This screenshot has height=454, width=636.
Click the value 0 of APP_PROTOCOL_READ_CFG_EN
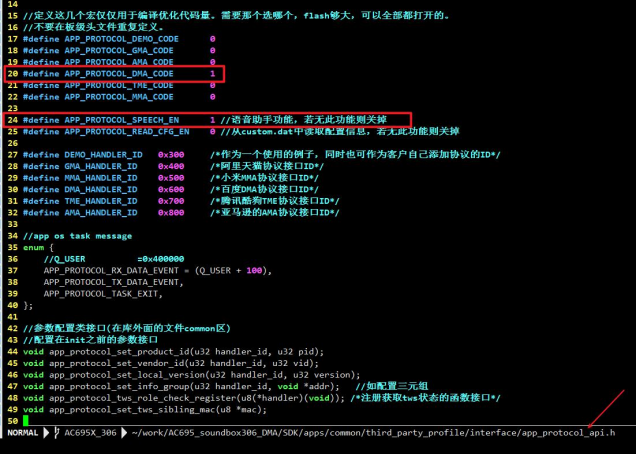click(213, 131)
